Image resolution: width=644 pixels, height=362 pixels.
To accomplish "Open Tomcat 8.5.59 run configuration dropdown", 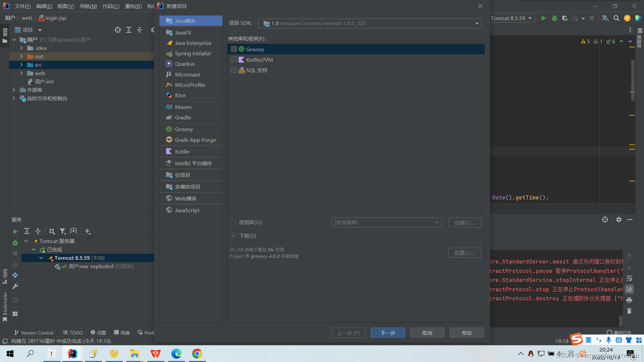I will 511,18.
